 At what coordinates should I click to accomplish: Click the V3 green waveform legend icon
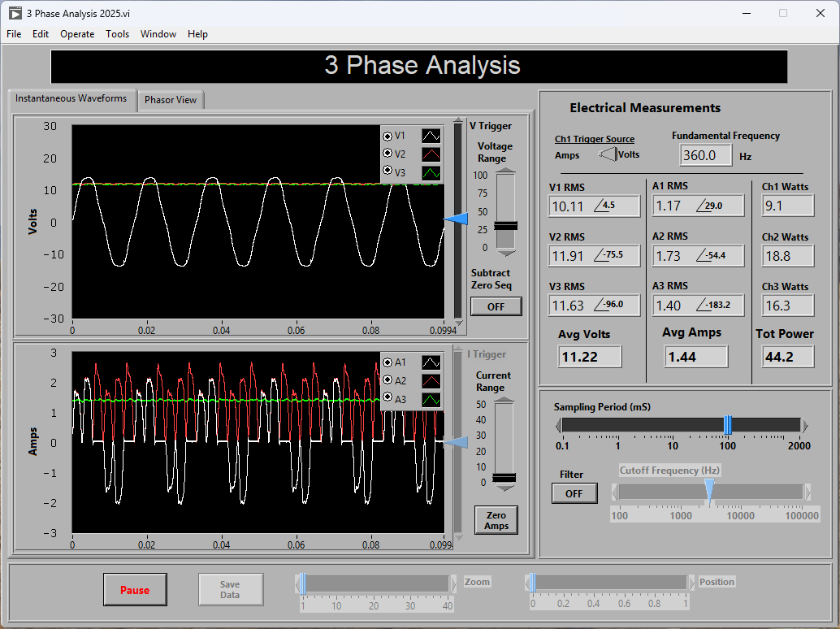(x=431, y=172)
